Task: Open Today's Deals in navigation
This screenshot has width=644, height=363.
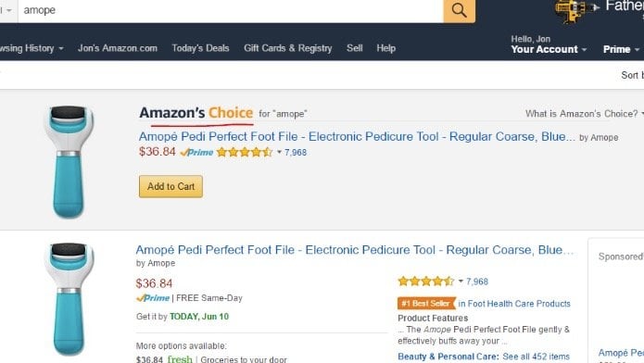Action: tap(200, 48)
